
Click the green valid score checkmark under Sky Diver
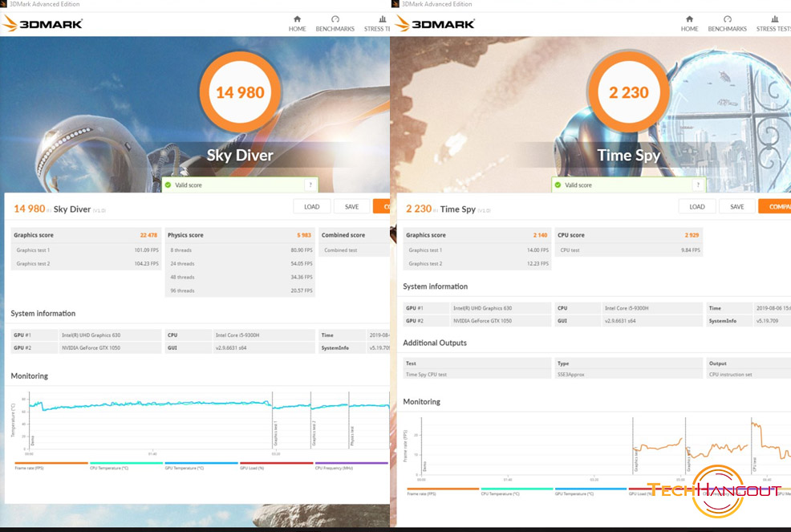168,185
